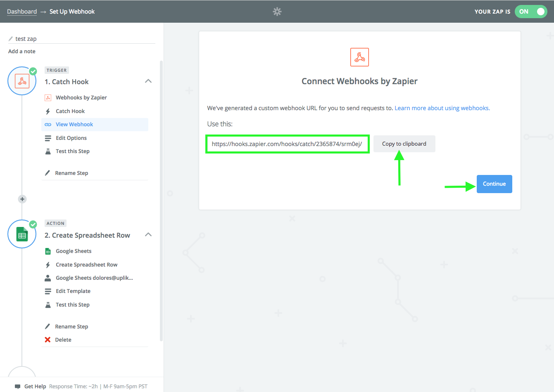Open Edit Options in trigger step
The width and height of the screenshot is (554, 392).
click(x=71, y=138)
